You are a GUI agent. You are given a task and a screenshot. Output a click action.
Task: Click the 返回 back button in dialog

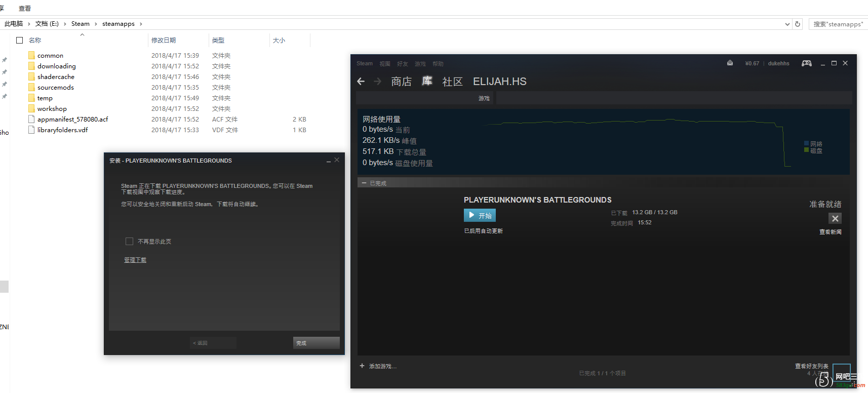[213, 343]
